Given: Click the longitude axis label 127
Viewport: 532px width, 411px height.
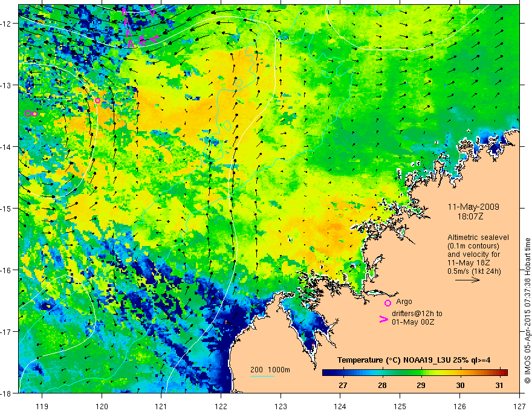Looking at the screenshot, I should click(519, 406).
